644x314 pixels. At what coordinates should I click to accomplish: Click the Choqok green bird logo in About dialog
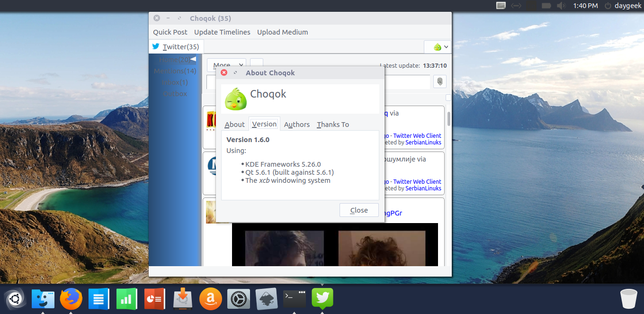[236, 99]
